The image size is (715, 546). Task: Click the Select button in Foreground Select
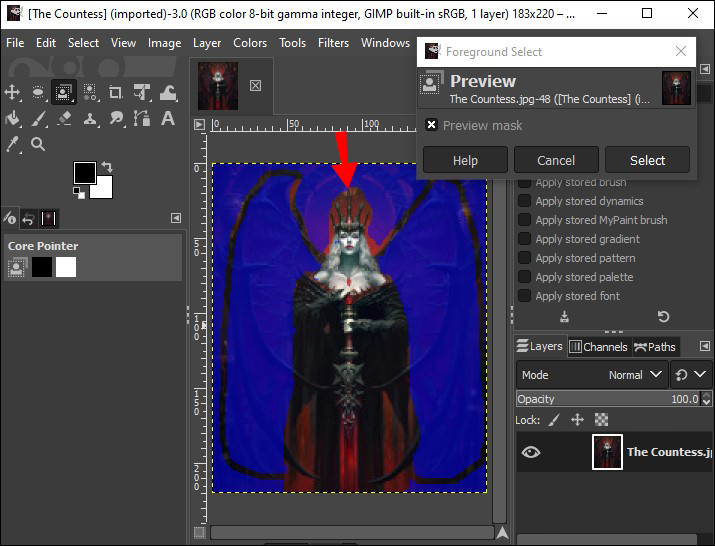[647, 160]
